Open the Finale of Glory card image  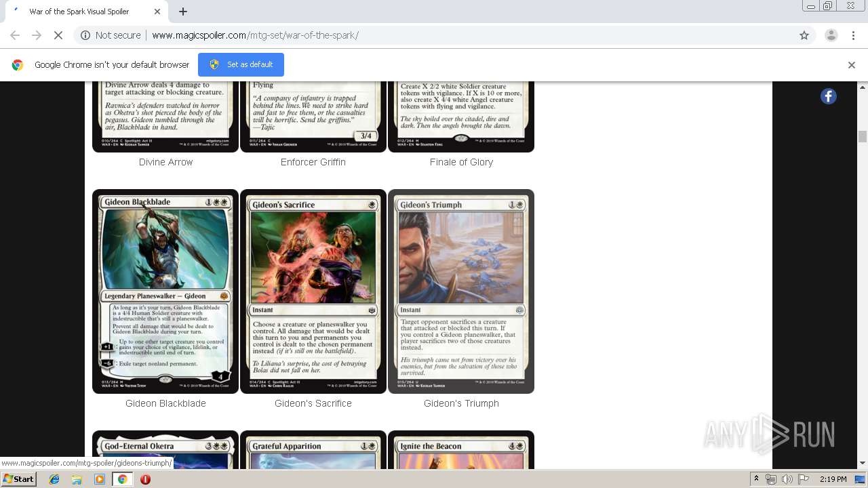(461, 117)
